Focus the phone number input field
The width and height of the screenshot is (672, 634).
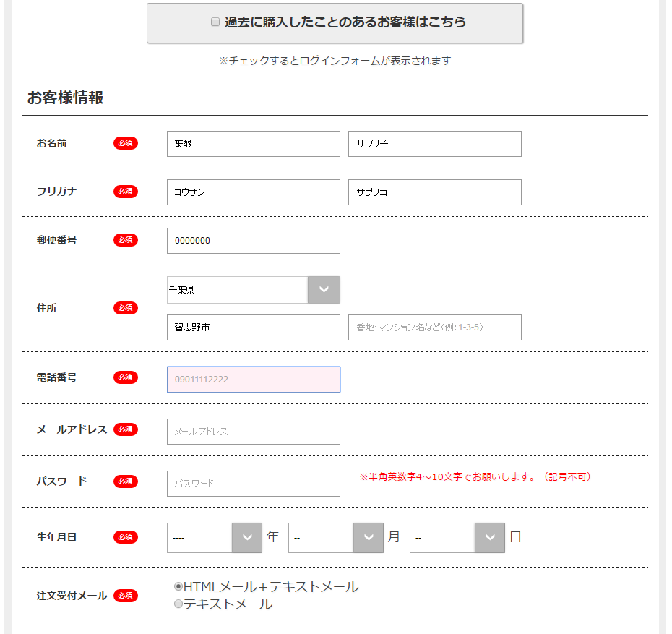(x=253, y=380)
